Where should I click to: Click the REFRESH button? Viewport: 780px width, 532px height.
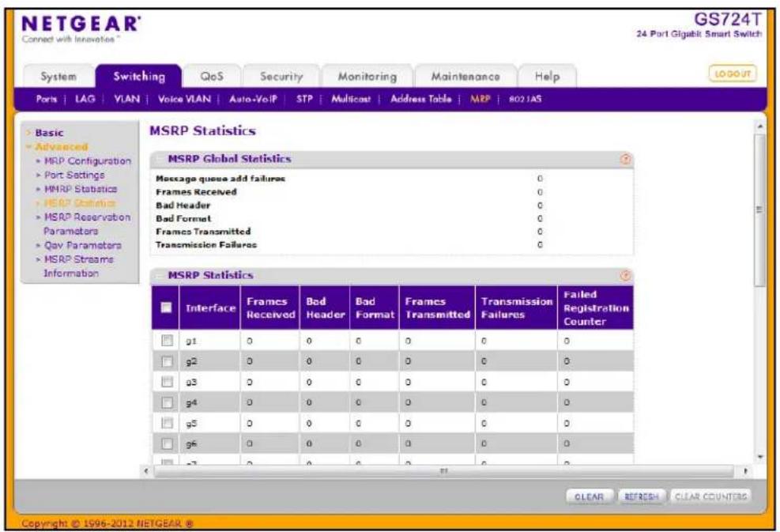(x=641, y=496)
